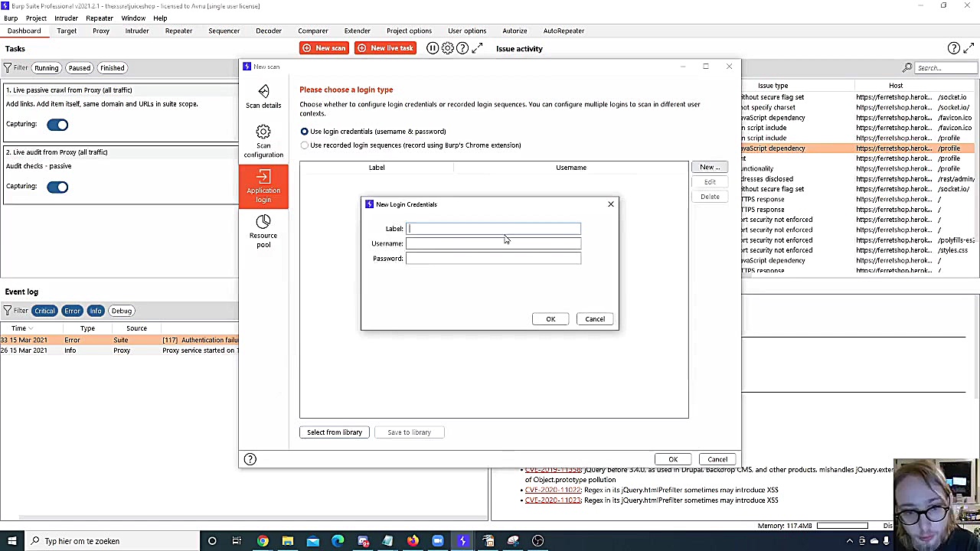
Task: Toggle Debug filter in Event log
Action: (122, 311)
